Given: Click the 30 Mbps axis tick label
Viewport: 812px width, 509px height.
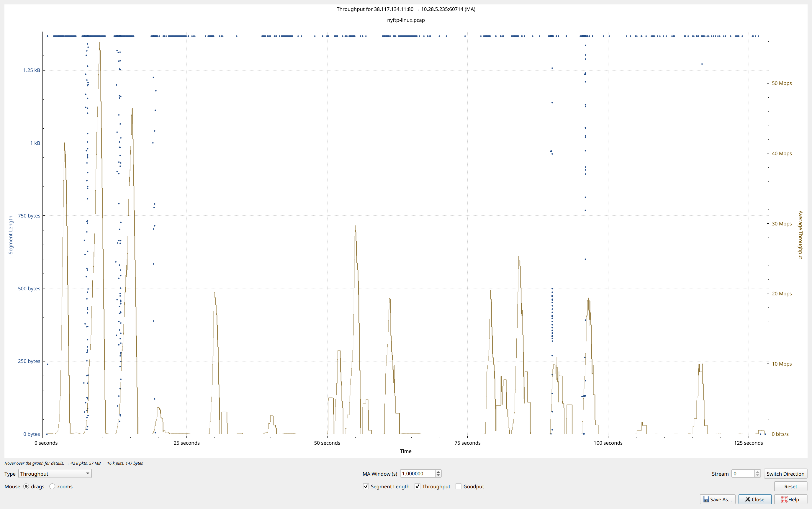Looking at the screenshot, I should pyautogui.click(x=782, y=224).
